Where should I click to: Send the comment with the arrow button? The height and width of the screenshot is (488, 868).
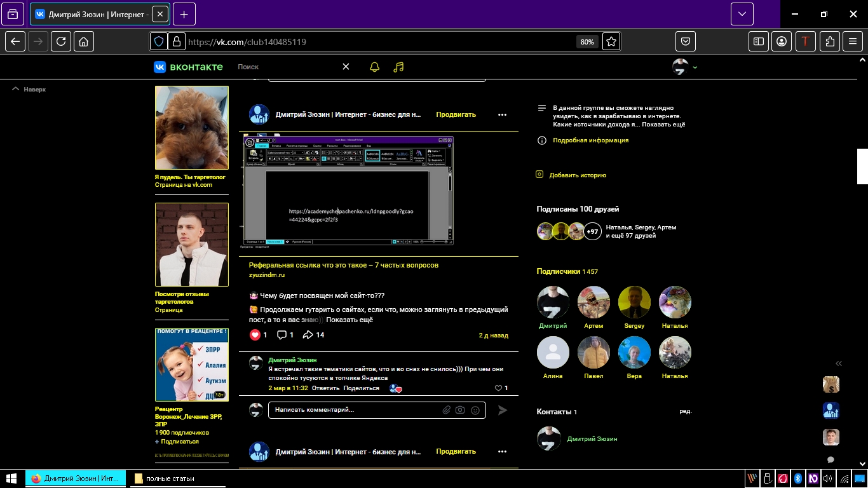503,410
